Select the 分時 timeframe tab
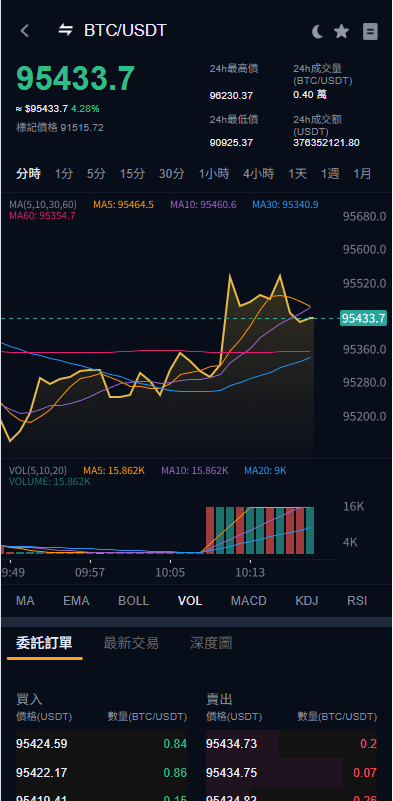 [28, 174]
